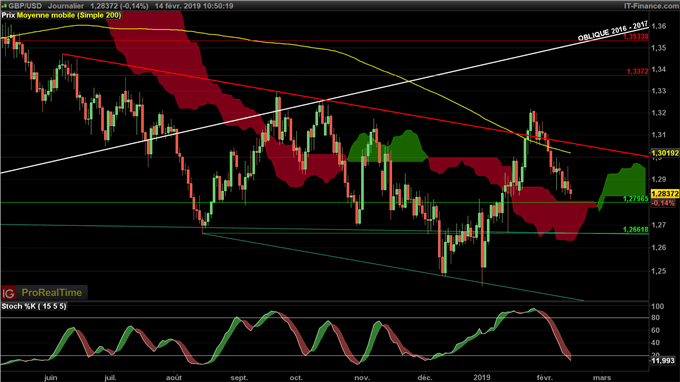Viewport: 680px width, 382px height.
Task: Click the OBLIQUE 2016 - 2017 trendline label
Action: [613, 31]
